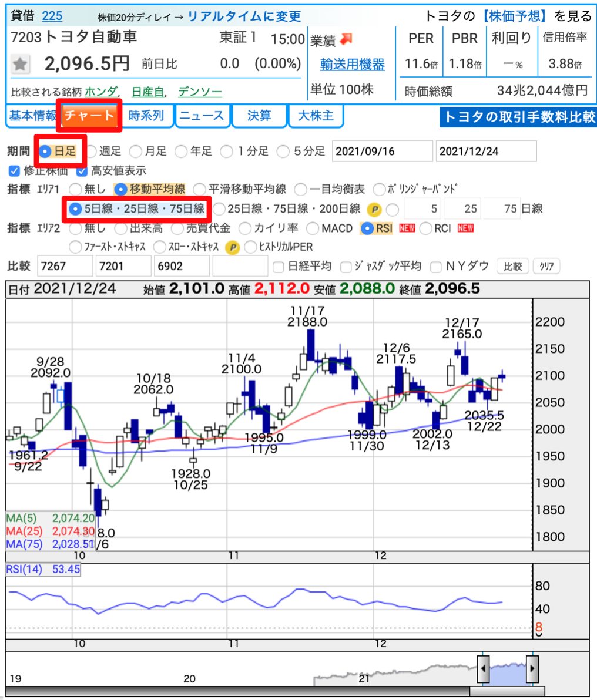Open the ニュース tab
597x700 pixels.
[x=202, y=116]
